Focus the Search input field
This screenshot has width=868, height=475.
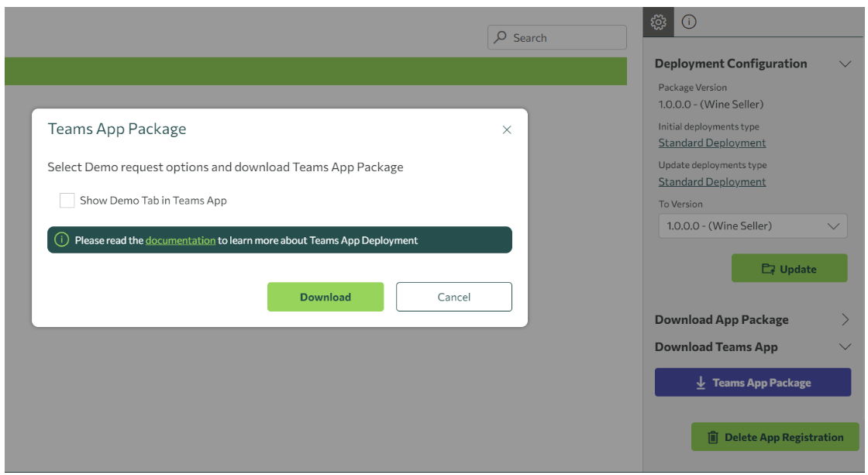557,37
